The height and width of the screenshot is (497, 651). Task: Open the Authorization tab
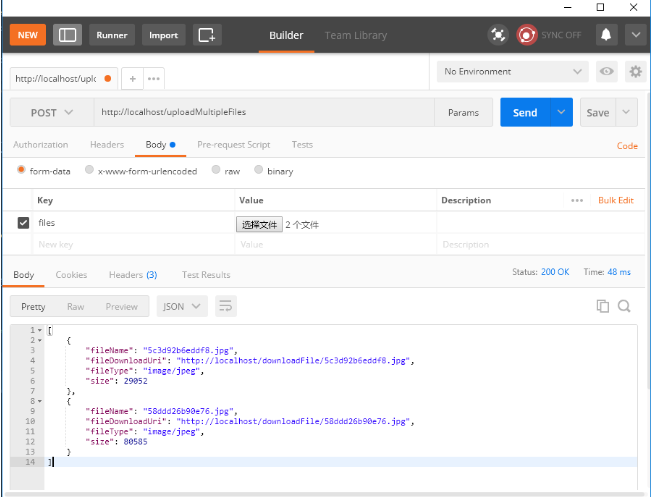click(x=40, y=144)
